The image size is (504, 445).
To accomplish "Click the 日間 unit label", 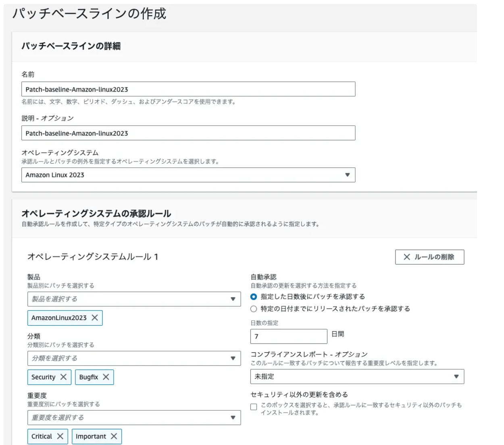I will pyautogui.click(x=338, y=334).
